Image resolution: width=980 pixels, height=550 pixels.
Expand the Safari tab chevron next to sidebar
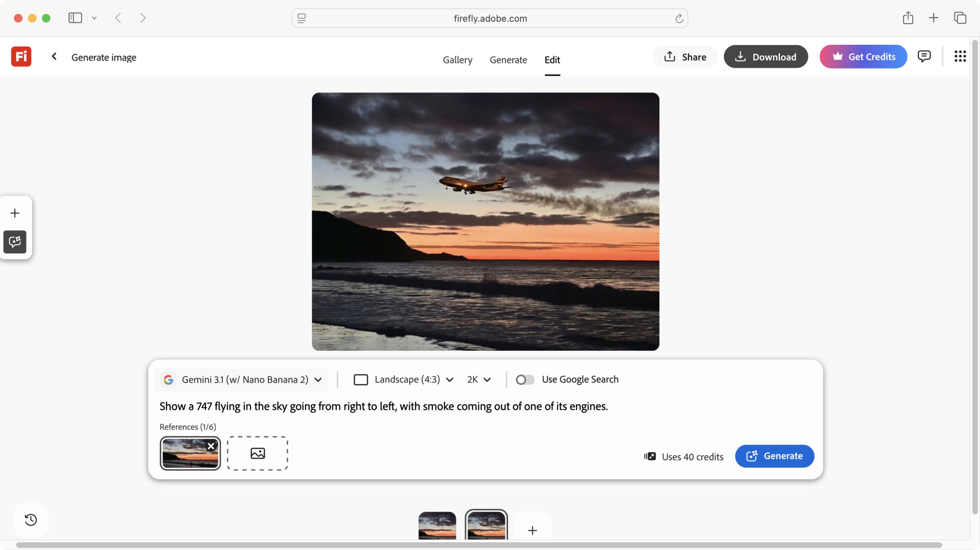[94, 18]
